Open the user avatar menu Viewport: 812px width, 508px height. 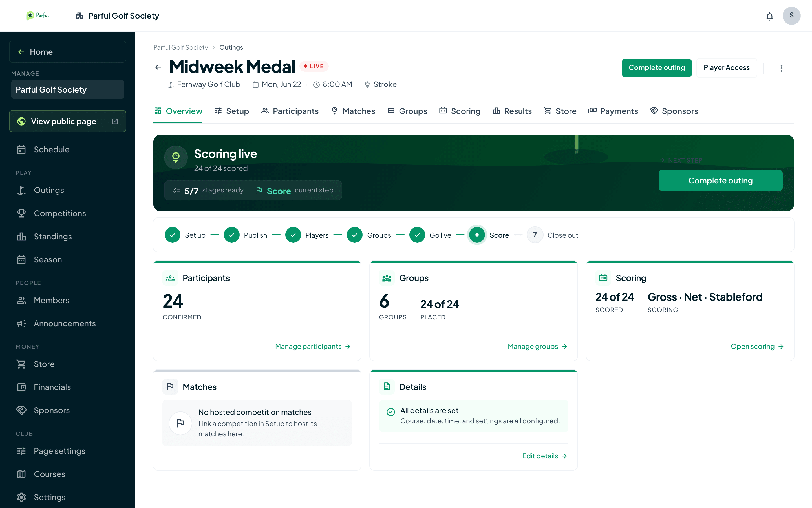tap(791, 16)
